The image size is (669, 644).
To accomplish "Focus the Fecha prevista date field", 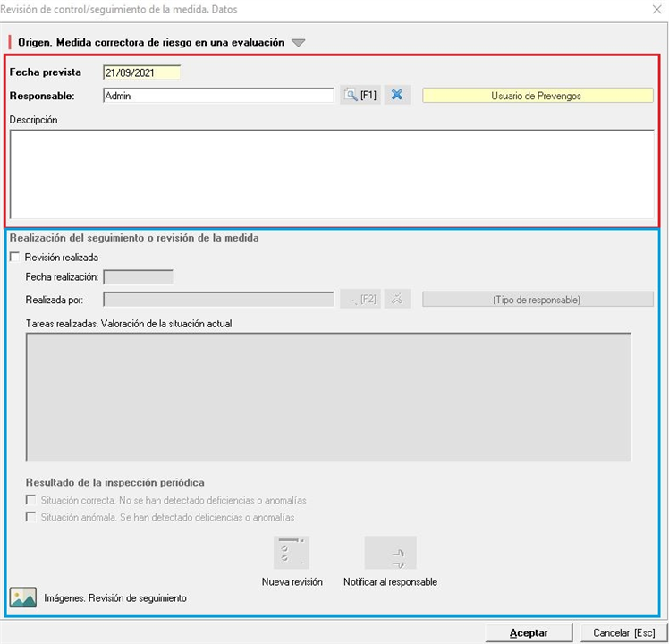I will click(141, 72).
